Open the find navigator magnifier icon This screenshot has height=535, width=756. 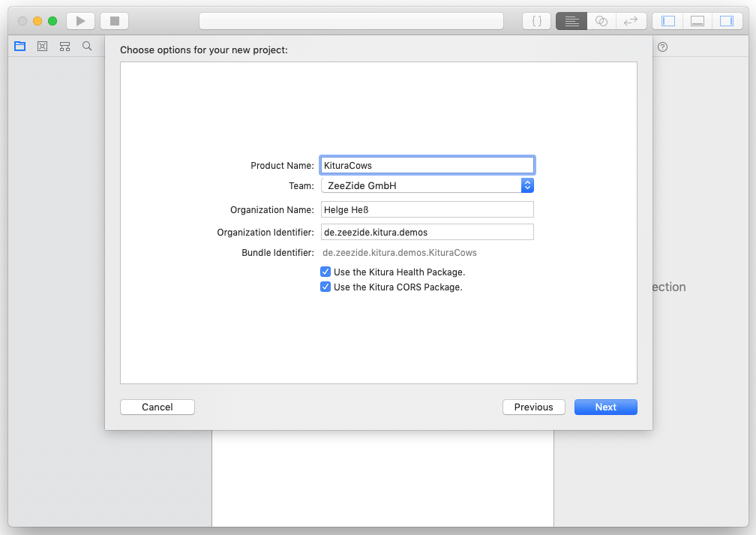[87, 47]
